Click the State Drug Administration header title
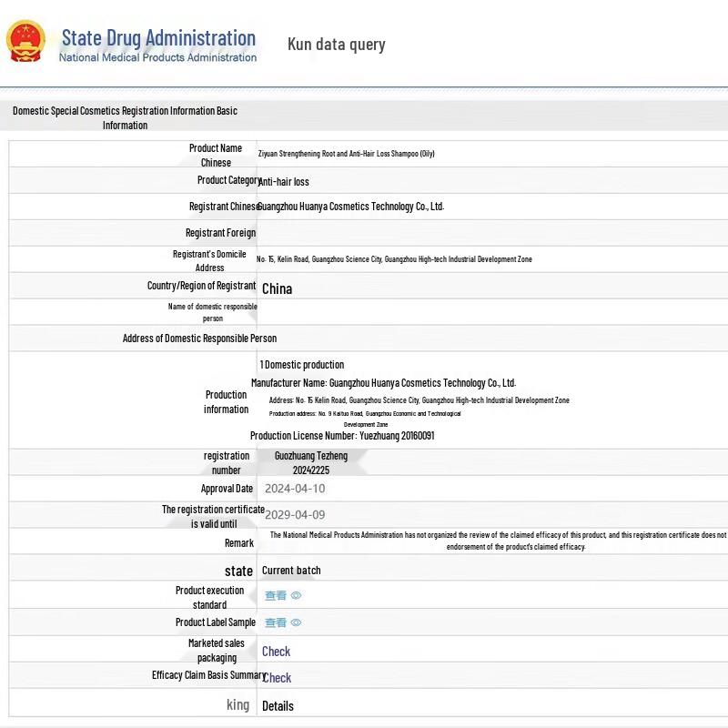The image size is (728, 728). 158,38
